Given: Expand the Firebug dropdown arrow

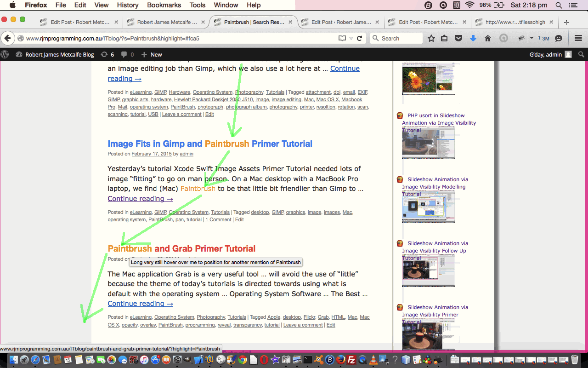Looking at the screenshot, I should 531,39.
